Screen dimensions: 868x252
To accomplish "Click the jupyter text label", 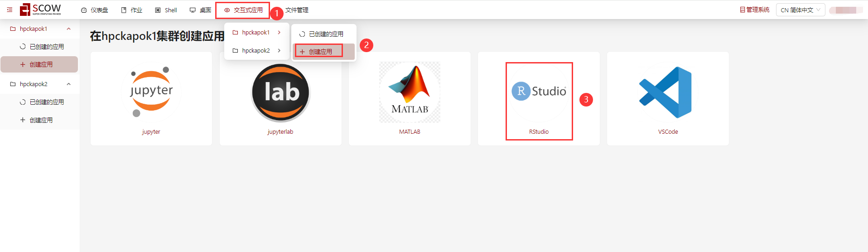I will [151, 132].
